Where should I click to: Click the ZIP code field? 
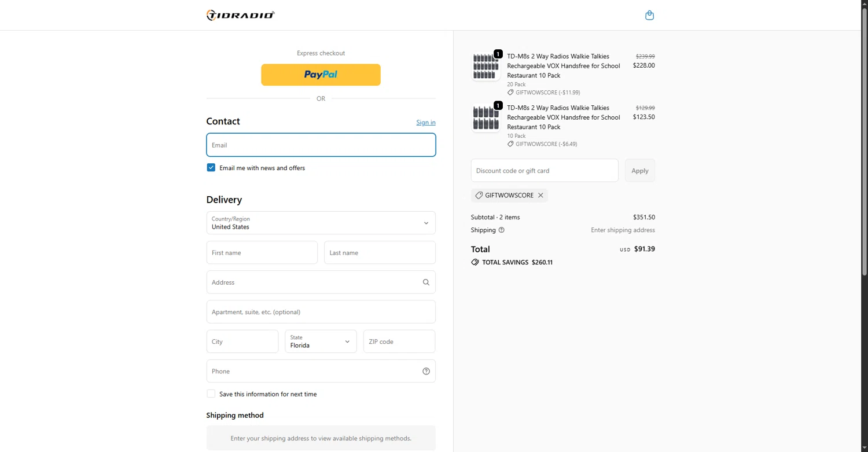(x=399, y=341)
